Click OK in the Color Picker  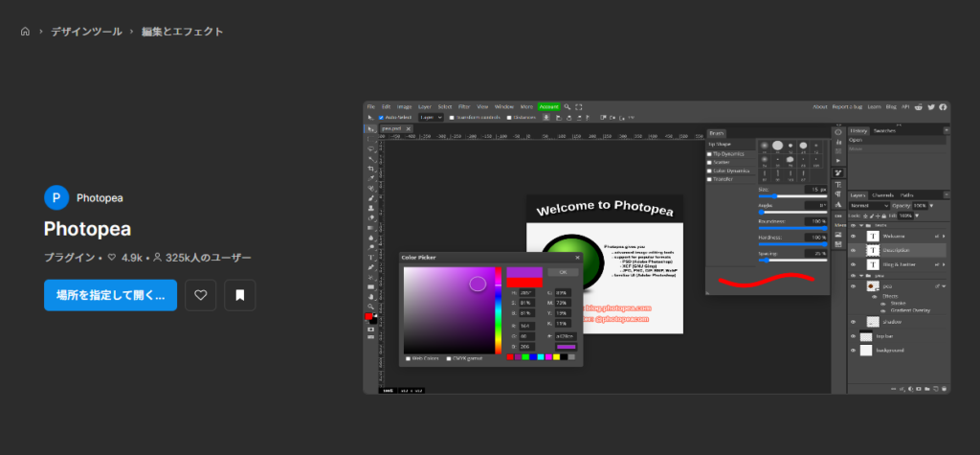pos(563,272)
